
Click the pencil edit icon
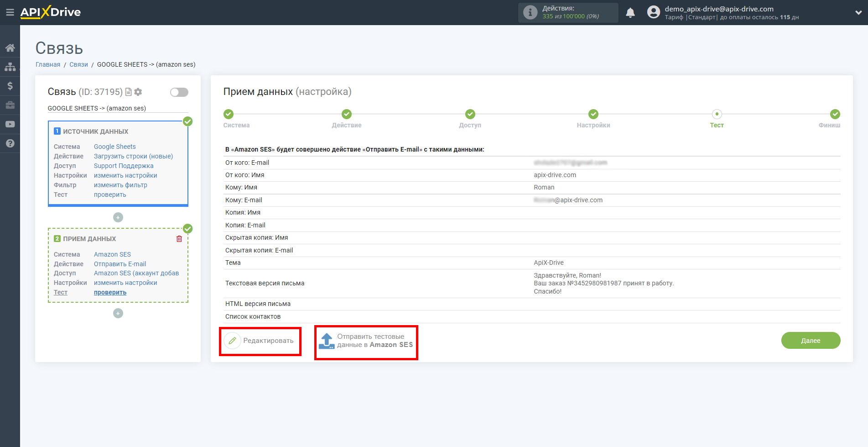pos(232,341)
